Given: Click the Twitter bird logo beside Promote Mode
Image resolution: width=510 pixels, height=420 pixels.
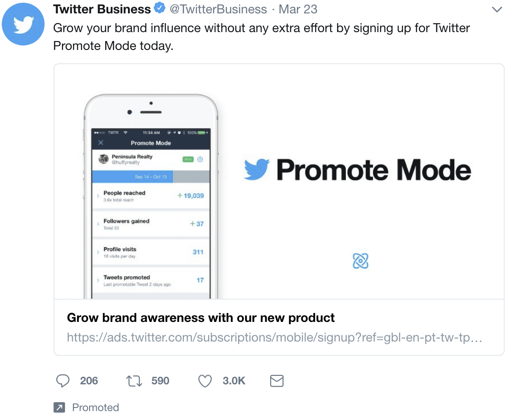Looking at the screenshot, I should point(256,169).
